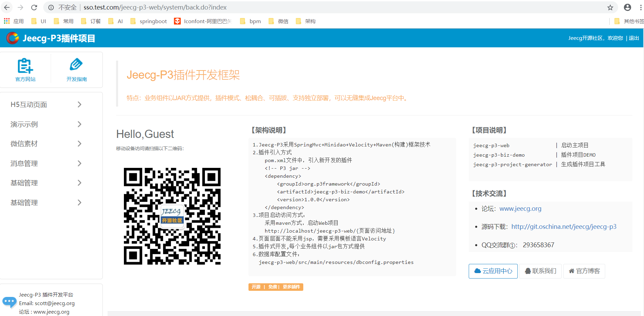Viewport: 644px width, 316px height.
Task: Expand the 演示示例 menu chevron
Action: pos(80,124)
